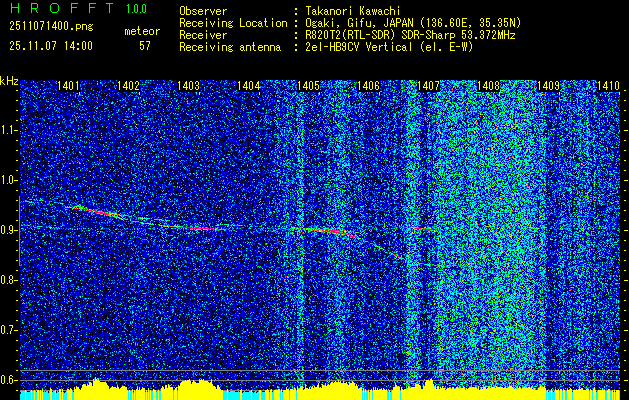Click the 1403 time marker
This screenshot has width=629, height=400.
(x=188, y=85)
